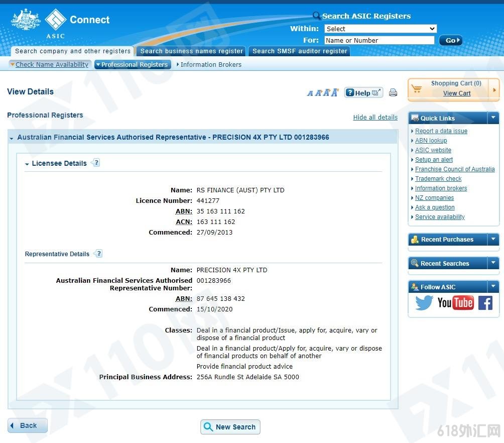This screenshot has width=504, height=443.
Task: Open the Service availability link
Action: click(440, 217)
